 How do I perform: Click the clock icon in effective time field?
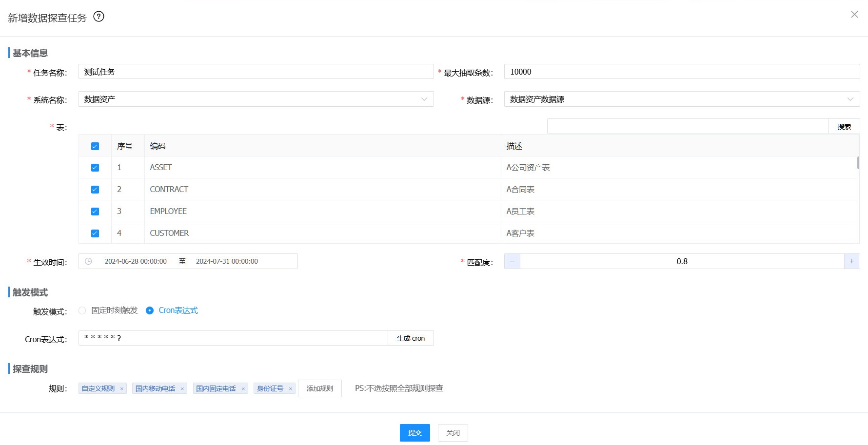coord(88,262)
